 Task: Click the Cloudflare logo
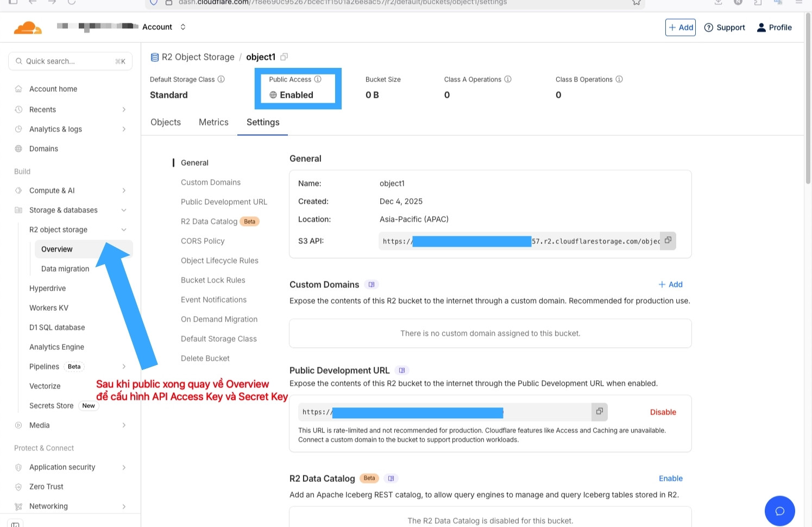[27, 27]
